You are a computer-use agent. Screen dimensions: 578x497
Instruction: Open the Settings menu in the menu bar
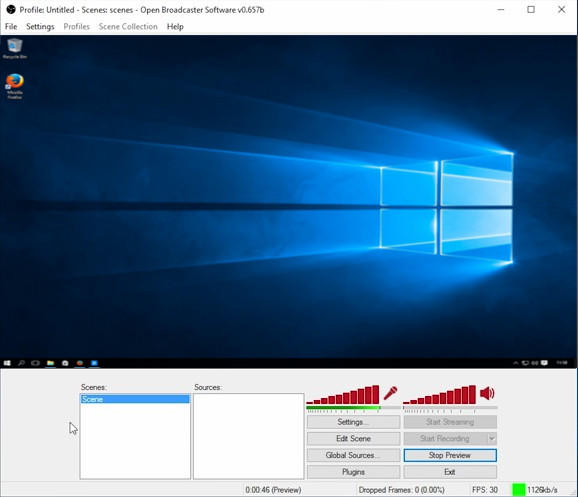(x=40, y=27)
